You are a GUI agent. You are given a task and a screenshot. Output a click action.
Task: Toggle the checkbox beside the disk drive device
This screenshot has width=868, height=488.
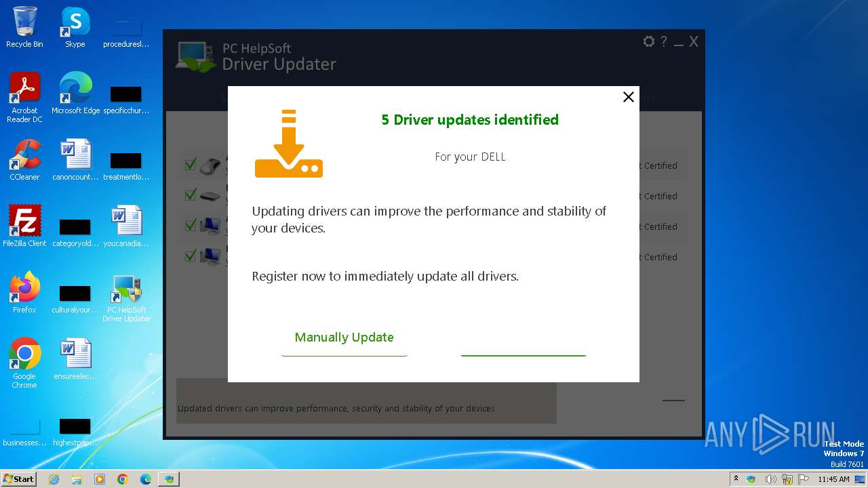pos(191,195)
